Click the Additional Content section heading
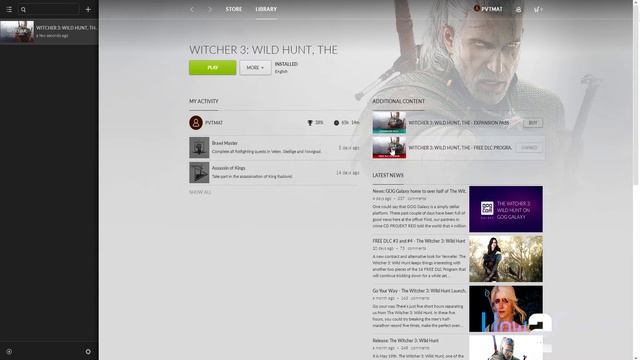 (x=398, y=101)
